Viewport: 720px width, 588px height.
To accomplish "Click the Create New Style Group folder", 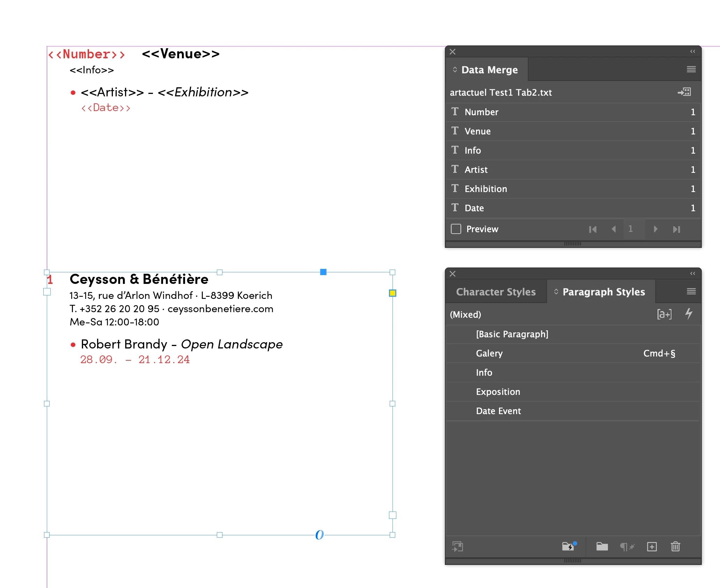I will [602, 546].
